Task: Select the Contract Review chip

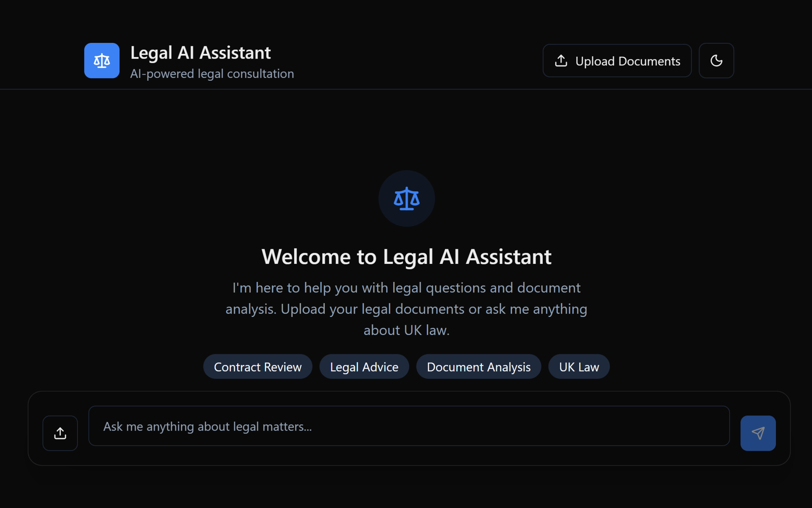Action: pyautogui.click(x=258, y=367)
